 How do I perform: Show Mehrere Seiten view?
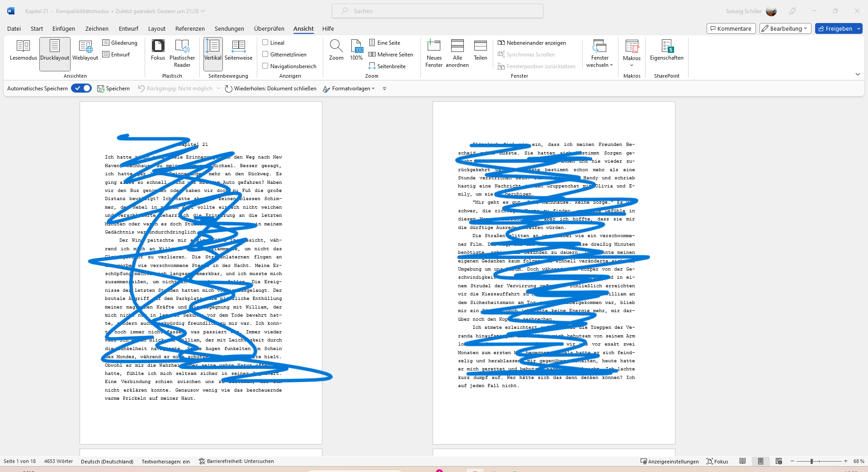tap(391, 55)
